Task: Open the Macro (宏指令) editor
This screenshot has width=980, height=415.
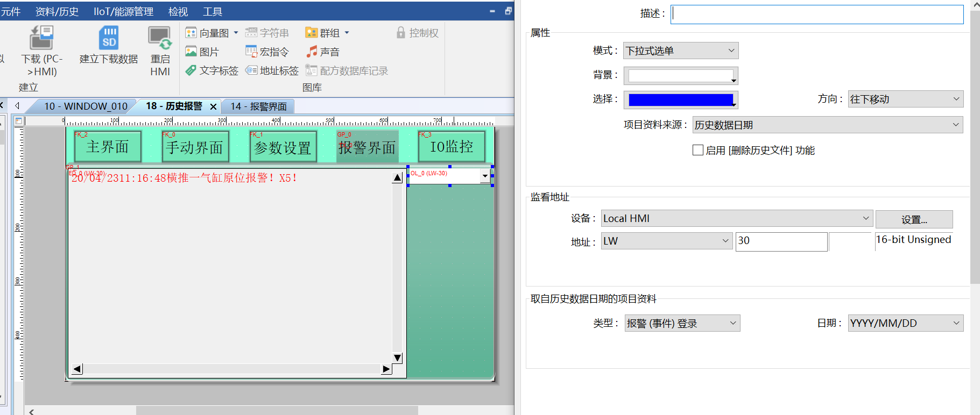Action: coord(267,52)
